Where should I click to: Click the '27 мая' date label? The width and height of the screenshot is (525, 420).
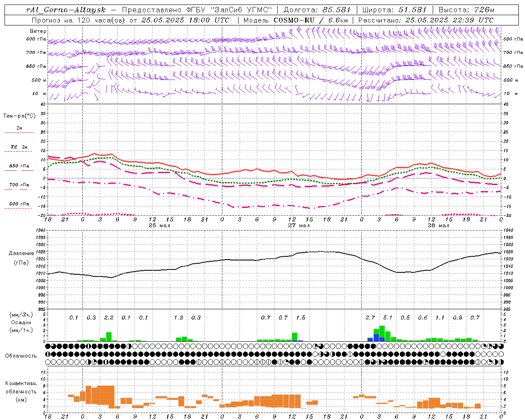(x=299, y=226)
